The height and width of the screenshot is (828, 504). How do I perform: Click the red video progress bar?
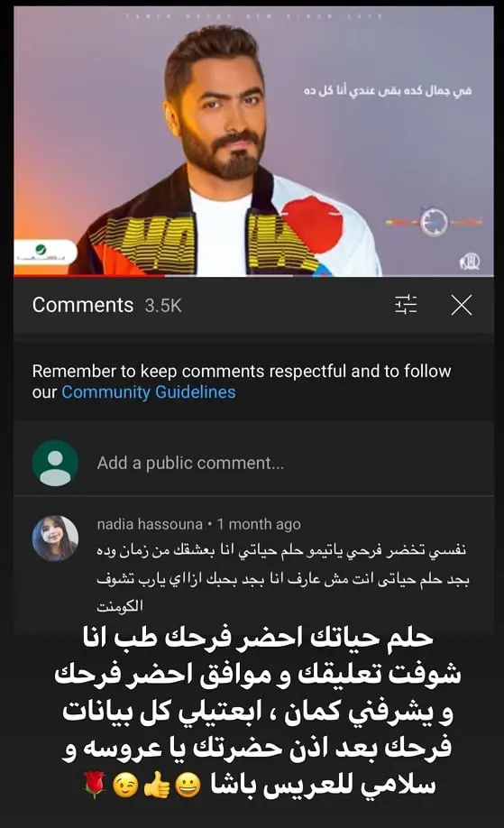(x=88, y=275)
